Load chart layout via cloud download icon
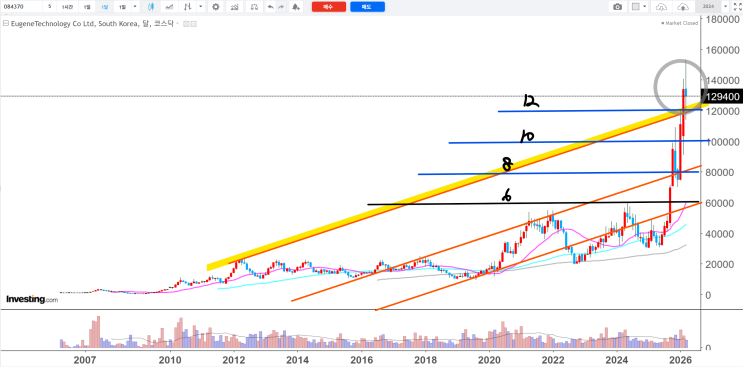 [661, 7]
